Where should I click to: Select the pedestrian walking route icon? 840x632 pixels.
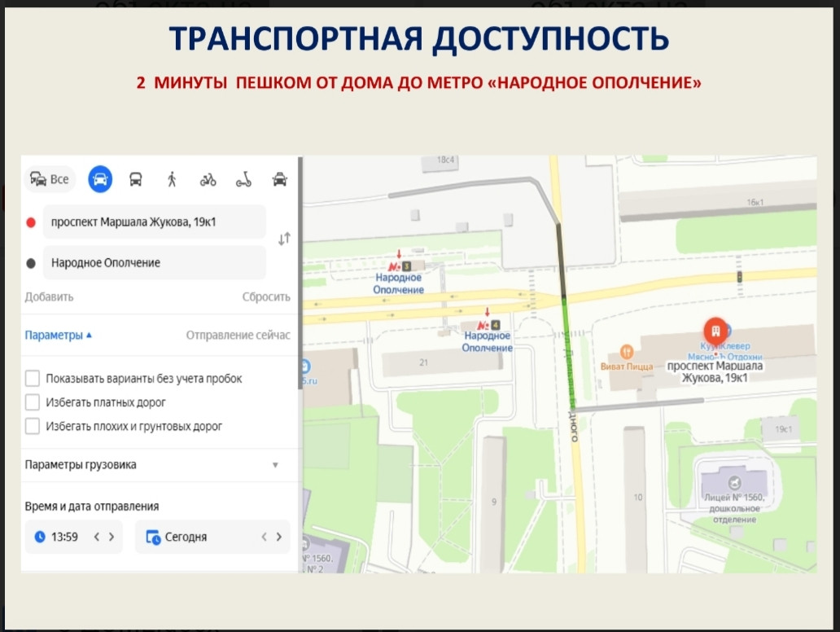(172, 179)
